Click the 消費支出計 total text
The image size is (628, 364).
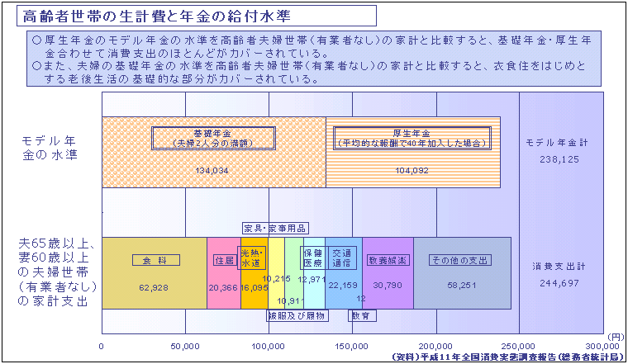pos(557,267)
